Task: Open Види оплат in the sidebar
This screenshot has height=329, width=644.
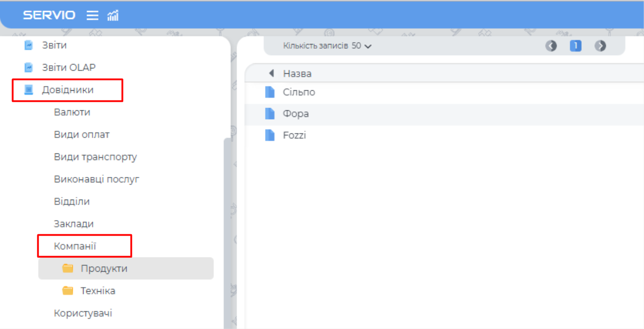Action: [x=82, y=135]
